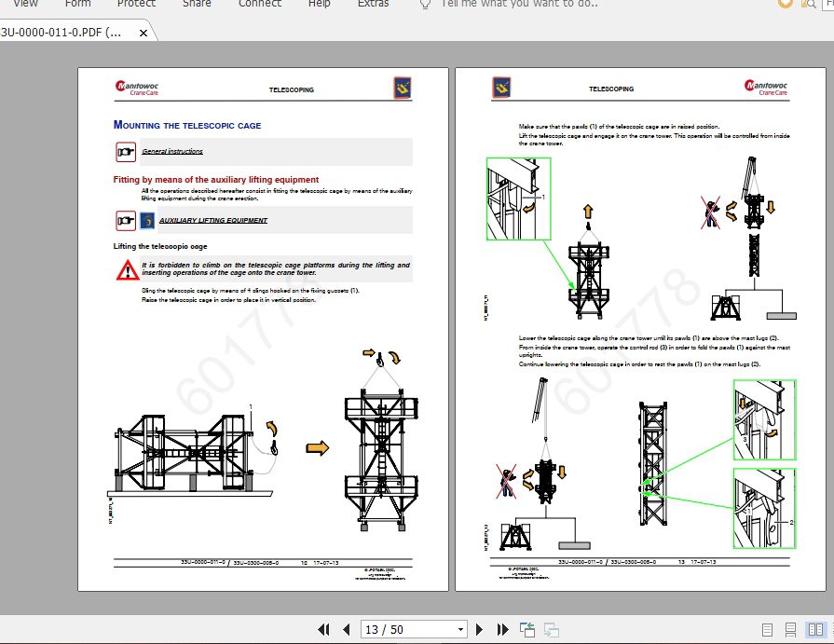Open the Protect menu
The height and width of the screenshot is (644, 834).
point(136,5)
